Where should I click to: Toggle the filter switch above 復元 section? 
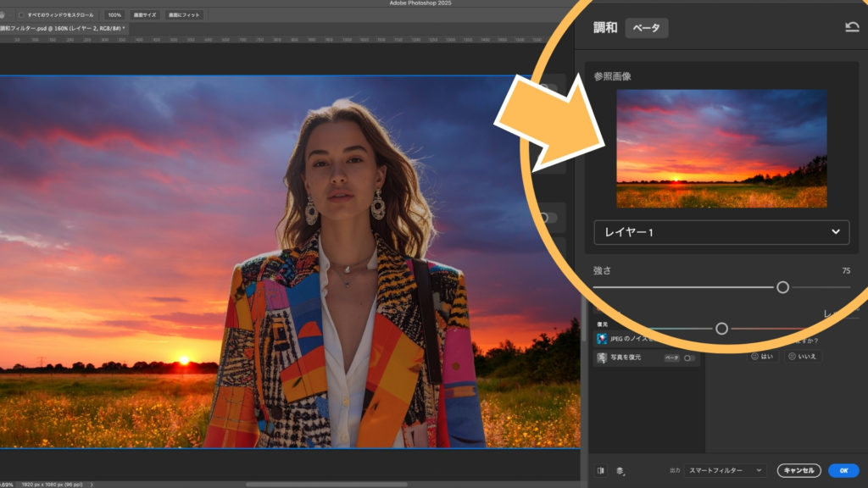click(x=549, y=218)
